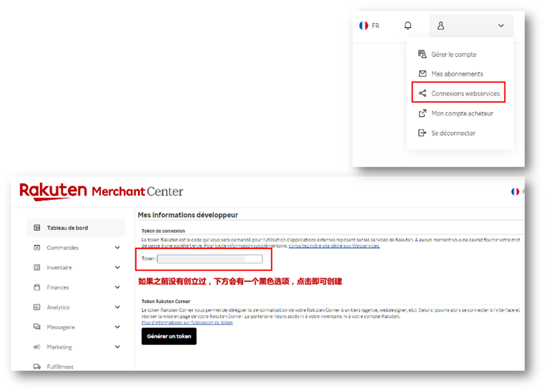Select the Fulfillment sidebar label
The width and height of the screenshot is (546, 392).
coord(60,367)
